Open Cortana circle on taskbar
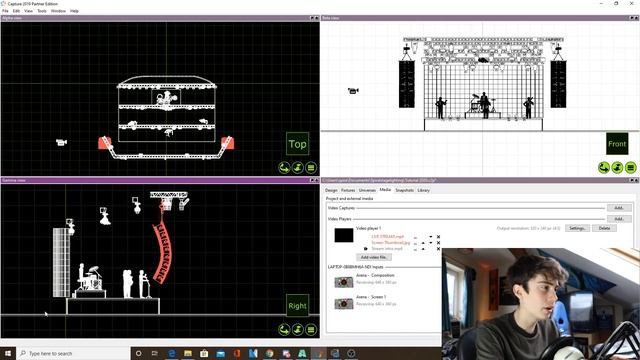This screenshot has width=640, height=360. point(138,353)
